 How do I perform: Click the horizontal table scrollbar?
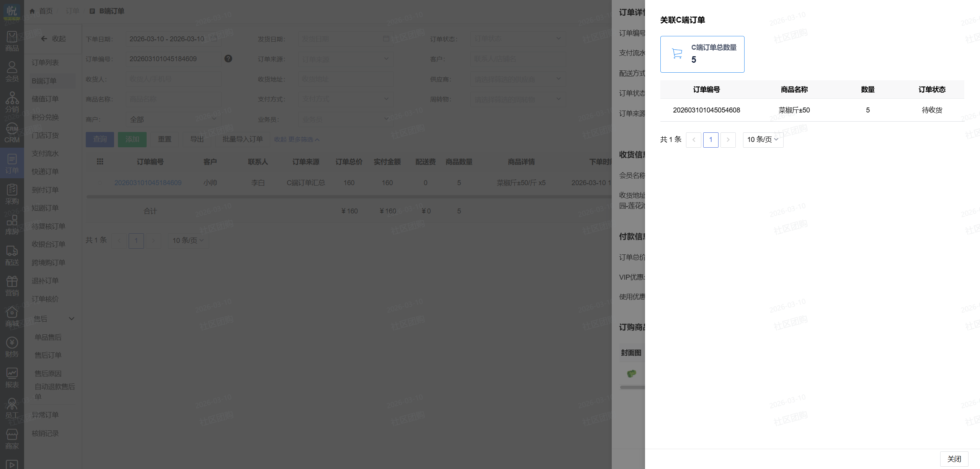point(345,197)
